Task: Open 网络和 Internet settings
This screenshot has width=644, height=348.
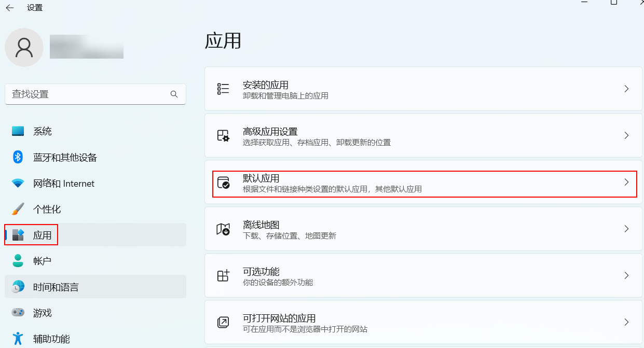Action: [64, 183]
